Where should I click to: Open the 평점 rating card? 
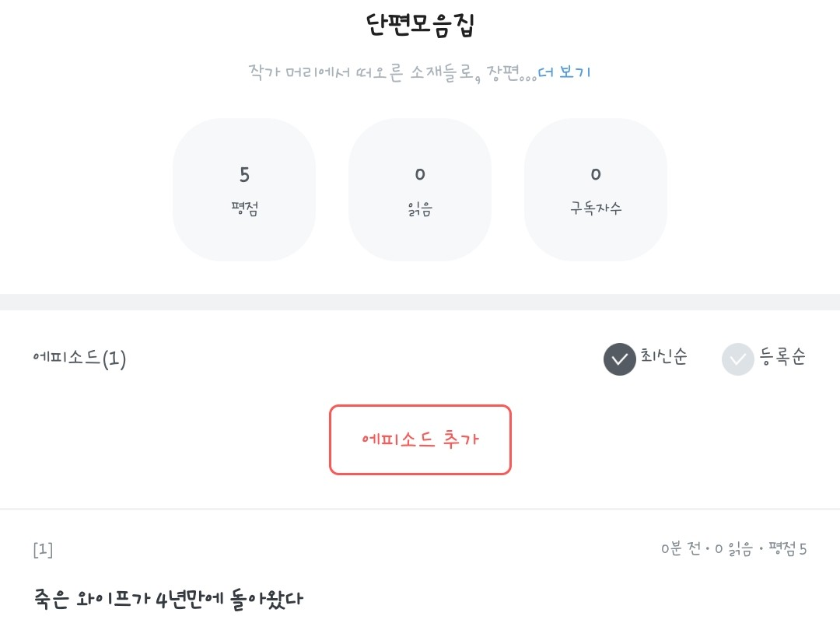coord(244,190)
